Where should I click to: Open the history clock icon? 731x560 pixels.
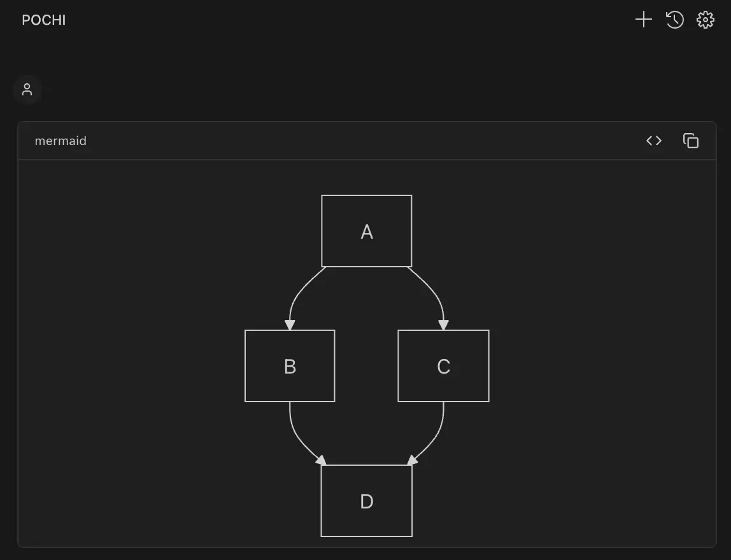(x=675, y=20)
